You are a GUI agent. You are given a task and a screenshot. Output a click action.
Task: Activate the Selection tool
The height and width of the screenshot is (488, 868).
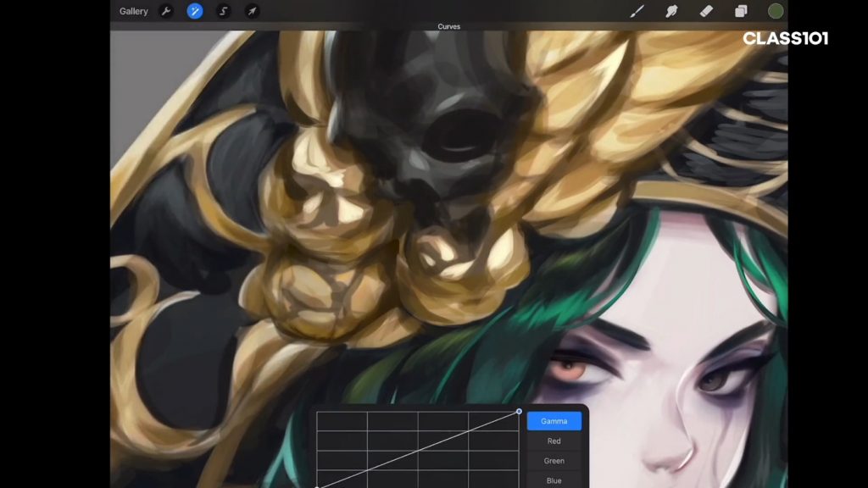click(224, 11)
